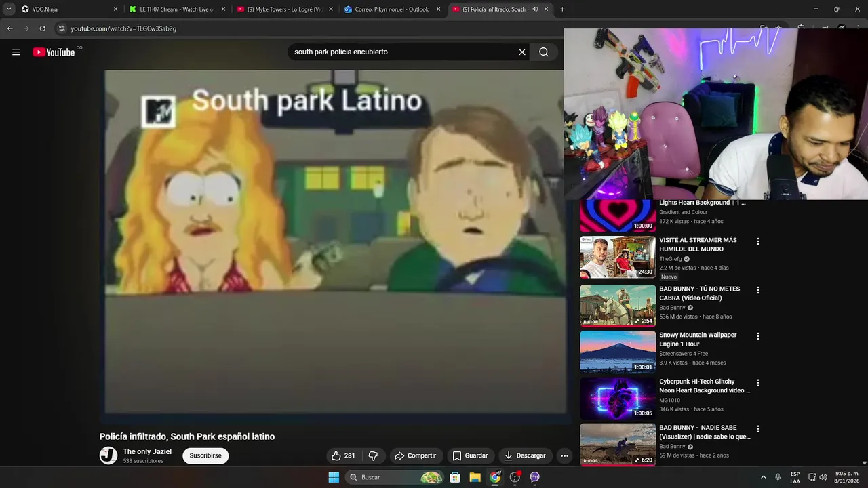
Task: Open File Explorer from the taskbar
Action: pyautogui.click(x=475, y=477)
